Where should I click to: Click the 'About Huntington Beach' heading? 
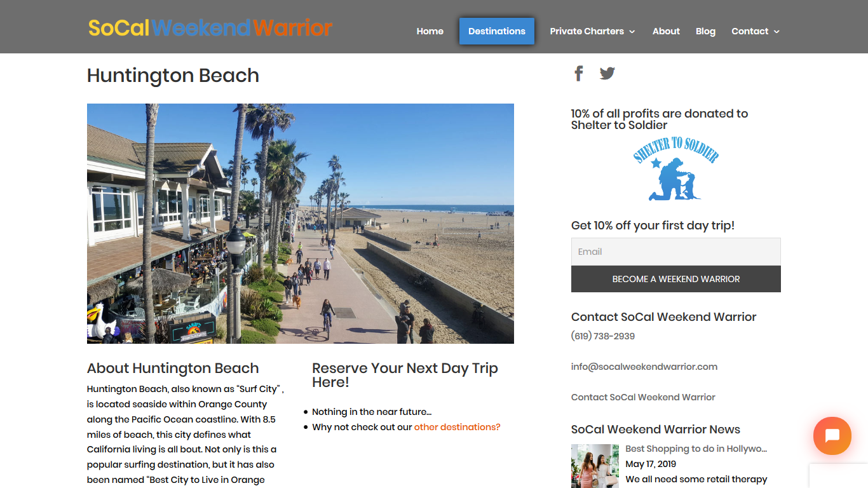coord(173,369)
